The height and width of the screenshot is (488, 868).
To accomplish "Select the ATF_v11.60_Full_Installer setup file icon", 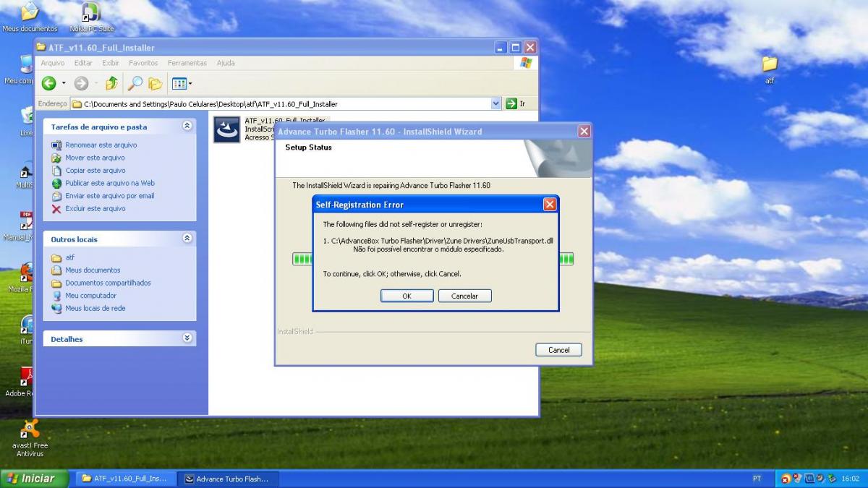I will pyautogui.click(x=226, y=129).
